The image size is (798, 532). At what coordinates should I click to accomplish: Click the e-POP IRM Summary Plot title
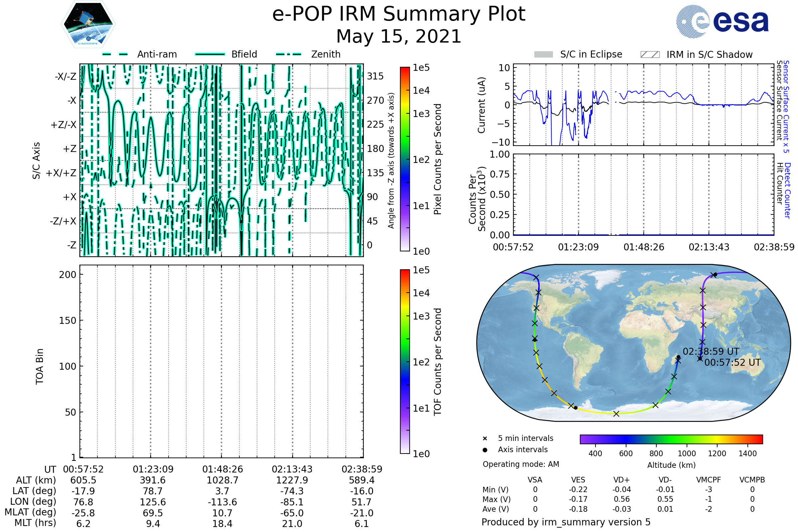399,14
